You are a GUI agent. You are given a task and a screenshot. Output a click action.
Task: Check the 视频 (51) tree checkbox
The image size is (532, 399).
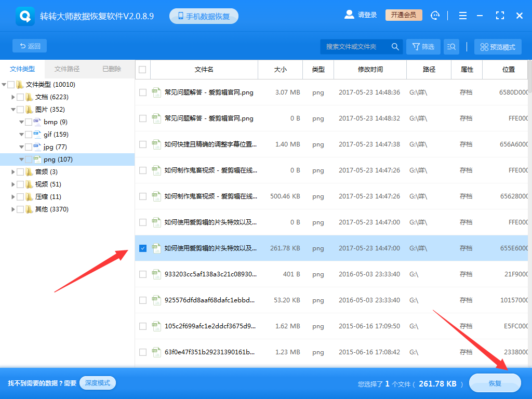pyautogui.click(x=20, y=184)
